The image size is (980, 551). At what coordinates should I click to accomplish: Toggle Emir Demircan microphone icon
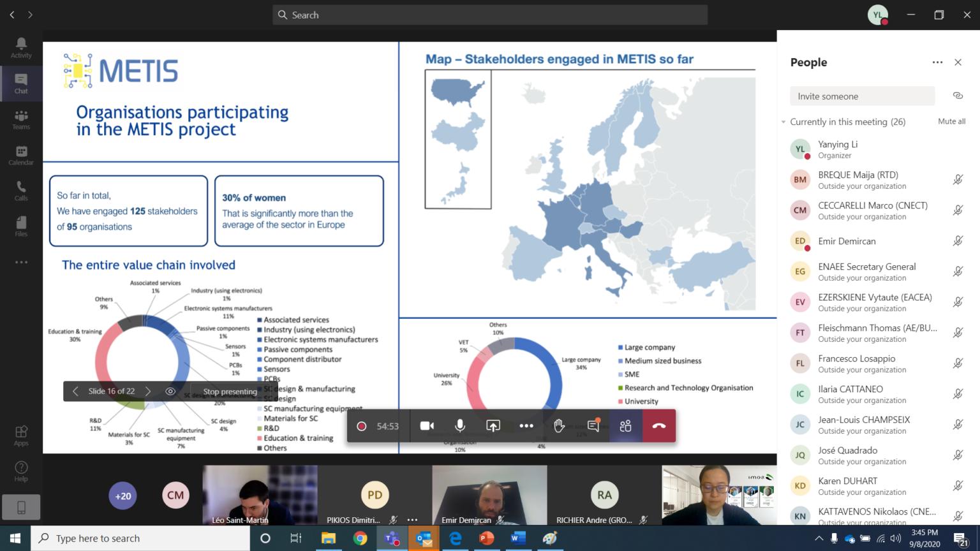point(958,241)
